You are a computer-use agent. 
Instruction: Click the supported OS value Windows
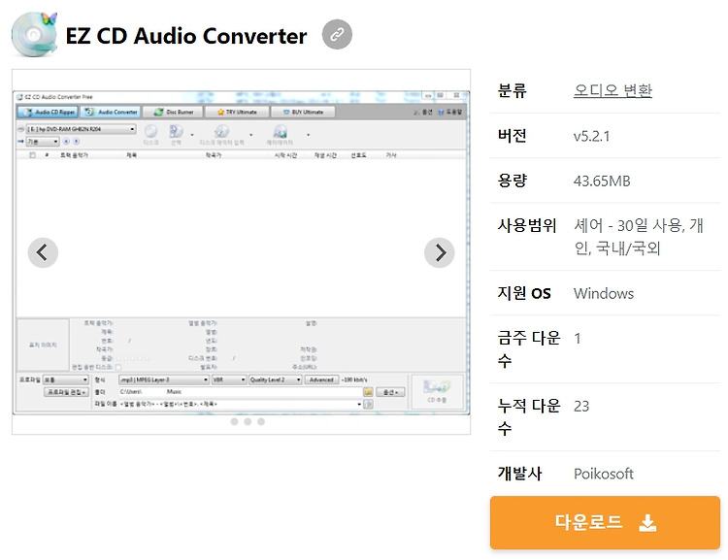tap(604, 293)
